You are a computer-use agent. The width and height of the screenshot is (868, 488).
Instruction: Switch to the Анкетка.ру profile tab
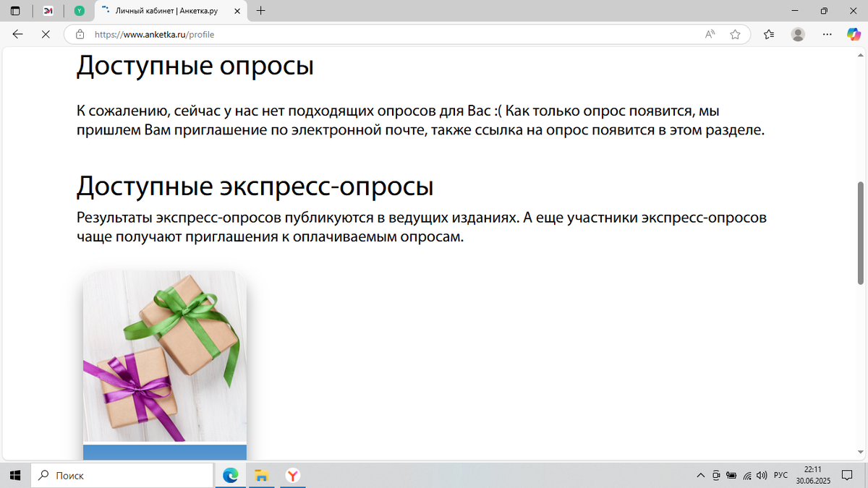pos(169,11)
